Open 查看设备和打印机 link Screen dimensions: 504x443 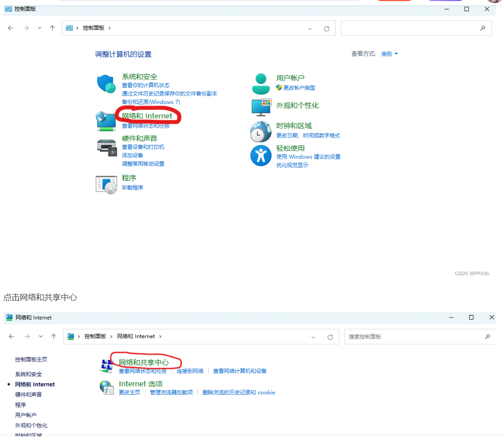coord(143,147)
